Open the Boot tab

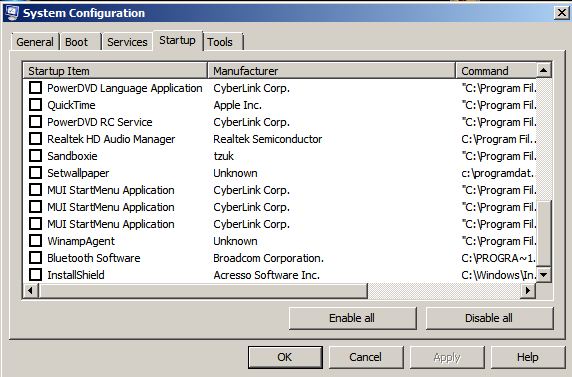click(80, 42)
